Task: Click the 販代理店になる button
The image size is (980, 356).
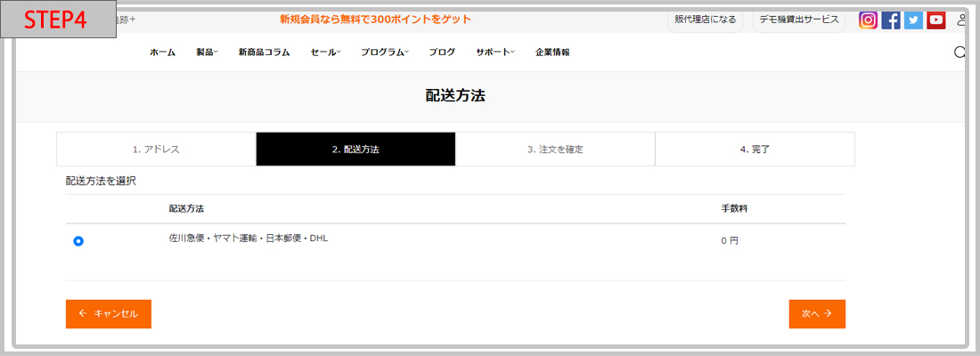Action: pyautogui.click(x=705, y=20)
